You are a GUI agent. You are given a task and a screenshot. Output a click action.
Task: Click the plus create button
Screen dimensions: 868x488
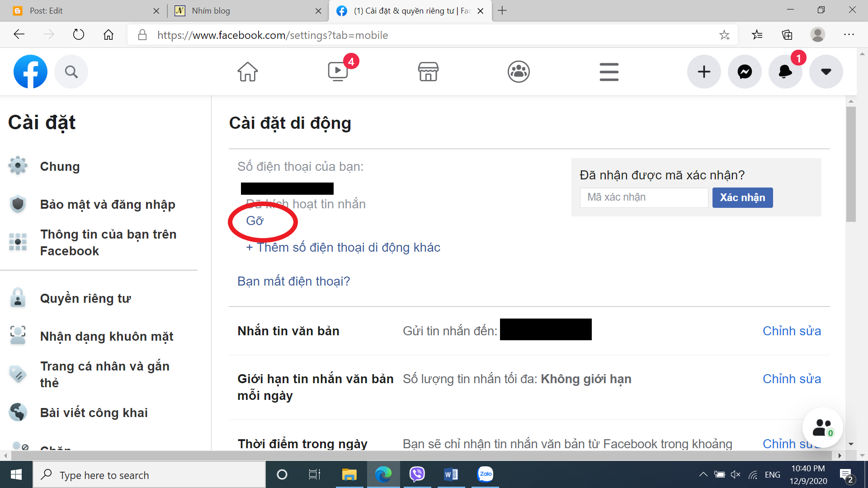[x=704, y=71]
